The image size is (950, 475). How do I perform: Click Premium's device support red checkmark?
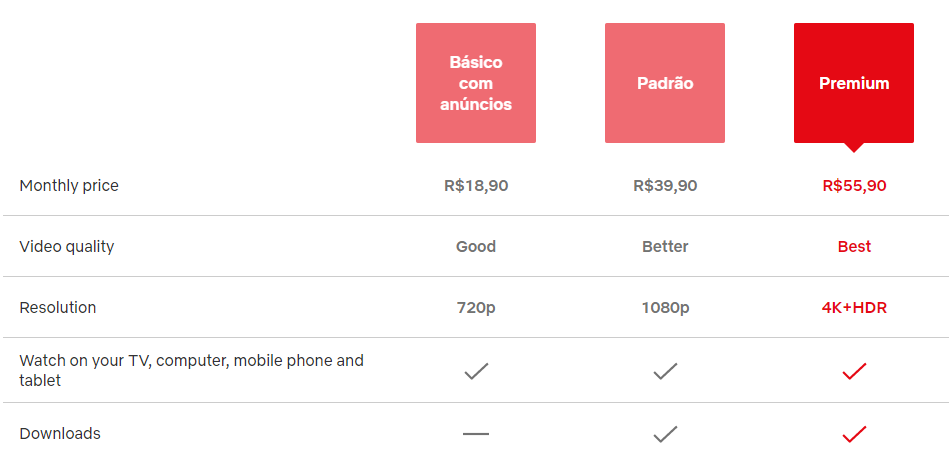854,371
